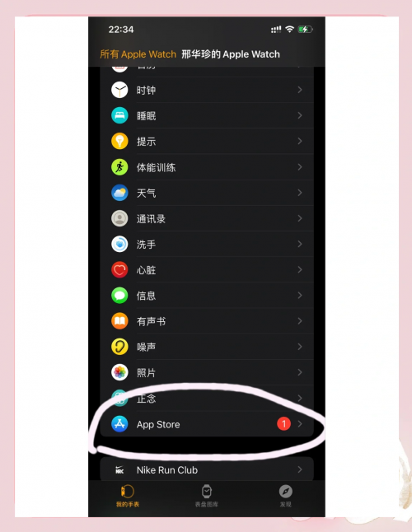The height and width of the screenshot is (532, 412).
Task: Tap the App Store blue icon
Action: coord(119,424)
